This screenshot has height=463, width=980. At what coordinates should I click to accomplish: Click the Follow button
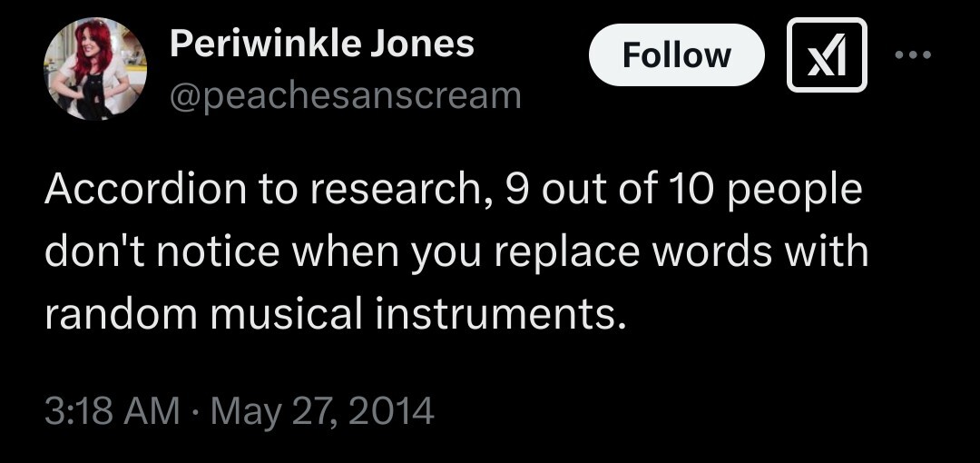click(x=676, y=55)
